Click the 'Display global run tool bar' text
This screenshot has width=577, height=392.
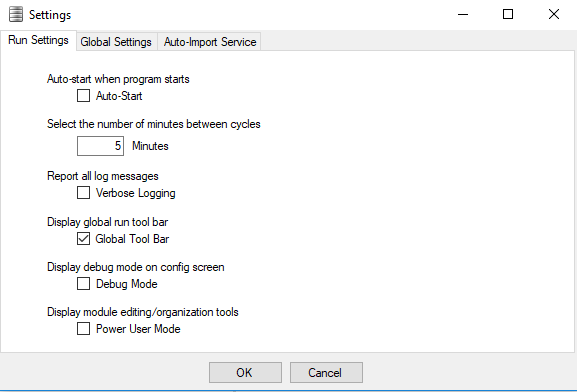click(107, 222)
